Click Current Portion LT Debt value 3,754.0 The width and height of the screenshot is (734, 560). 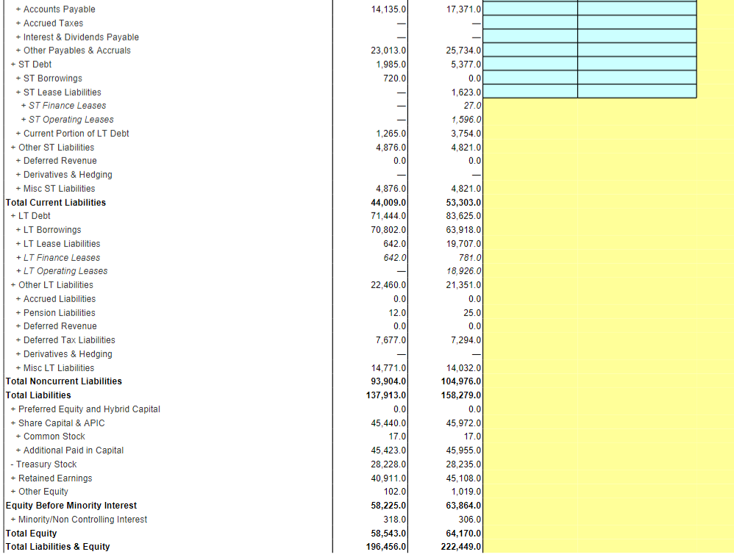(x=466, y=134)
